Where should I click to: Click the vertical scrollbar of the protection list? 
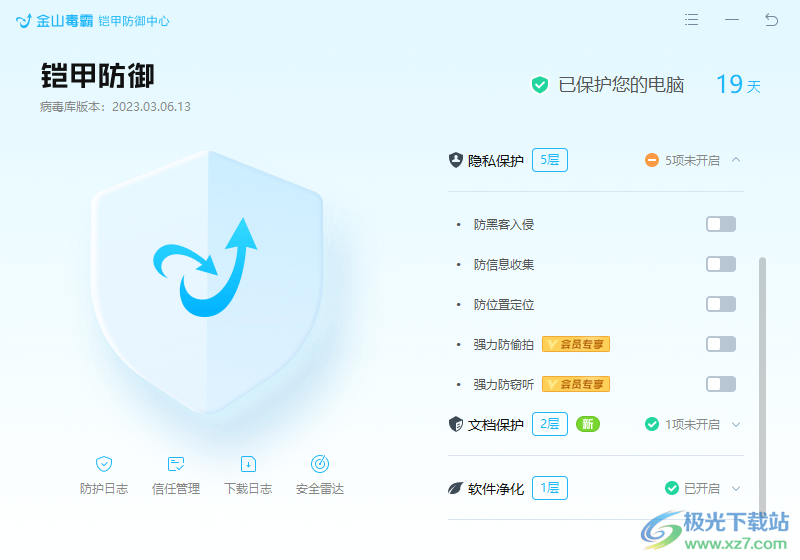tap(762, 385)
